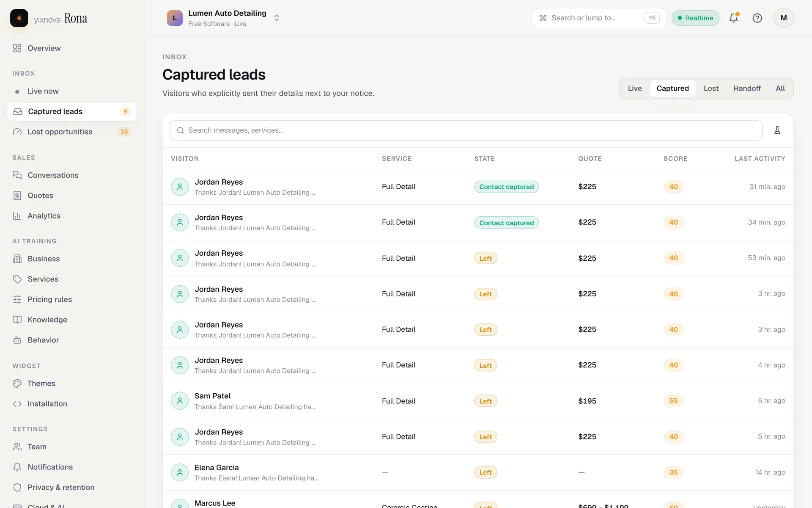Open Jordan Reyes lead from 31 min. ago
Screen dimensions: 812x508
pyautogui.click(x=478, y=187)
